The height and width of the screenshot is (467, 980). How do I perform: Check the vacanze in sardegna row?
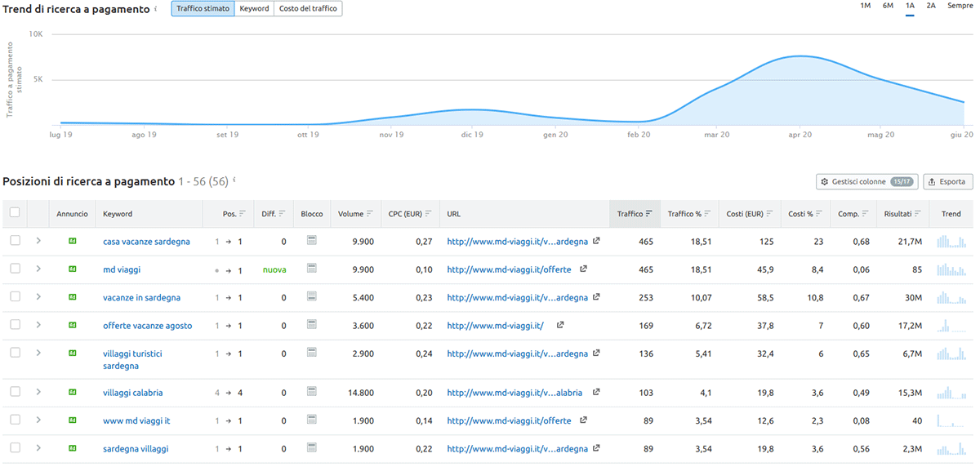coord(15,297)
